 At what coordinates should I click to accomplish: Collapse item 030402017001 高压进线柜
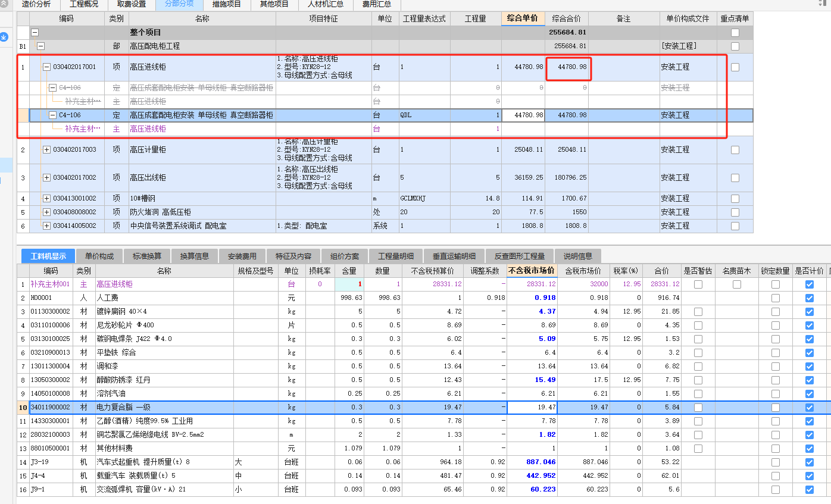click(46, 67)
